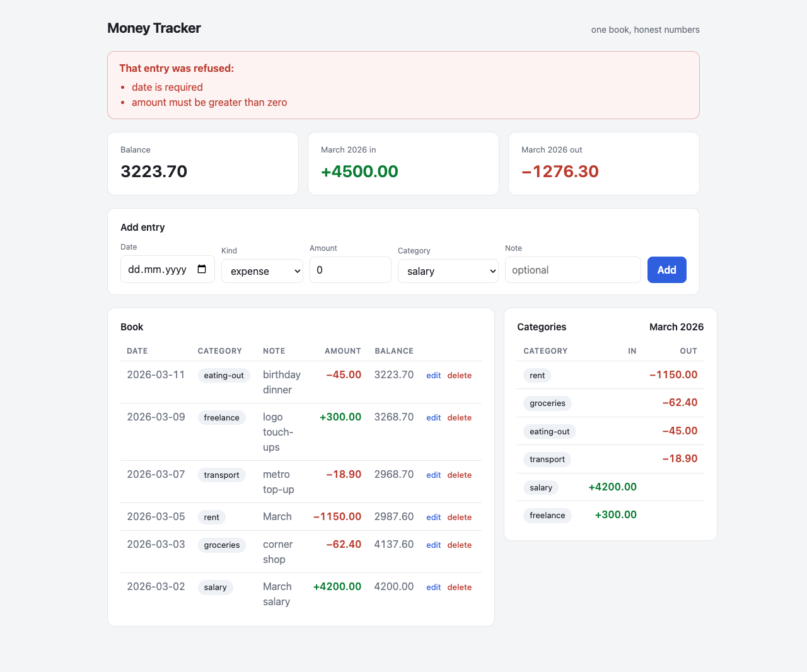
Task: Click the optional Note input field
Action: (x=573, y=270)
